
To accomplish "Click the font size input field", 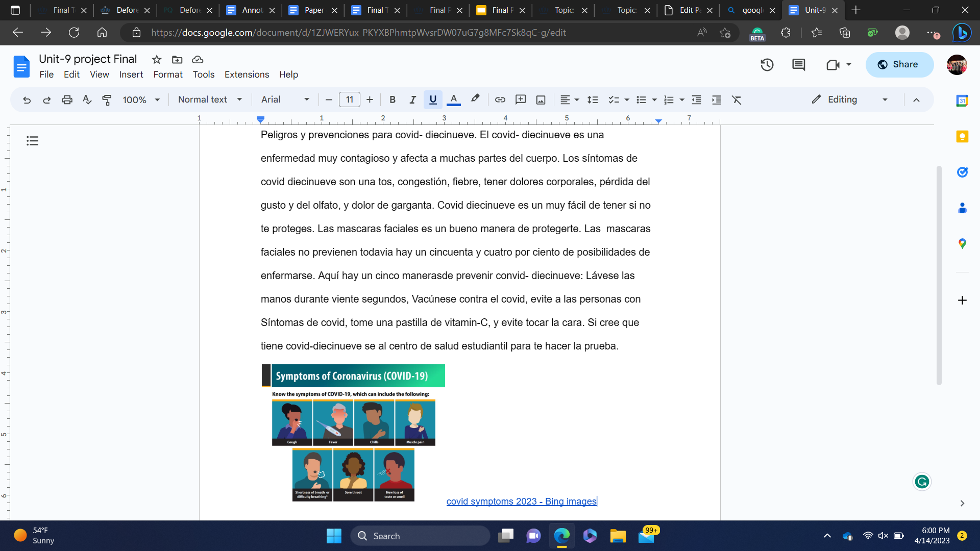I will click(x=350, y=99).
